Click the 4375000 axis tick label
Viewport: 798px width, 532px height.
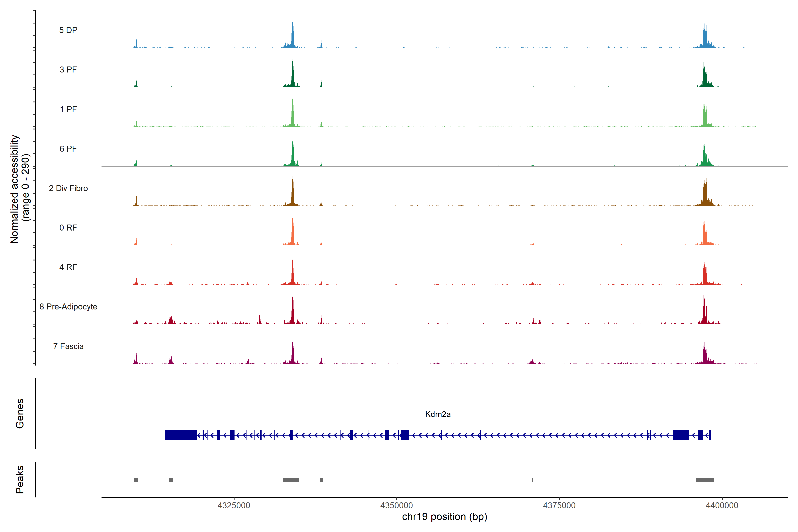click(x=559, y=505)
